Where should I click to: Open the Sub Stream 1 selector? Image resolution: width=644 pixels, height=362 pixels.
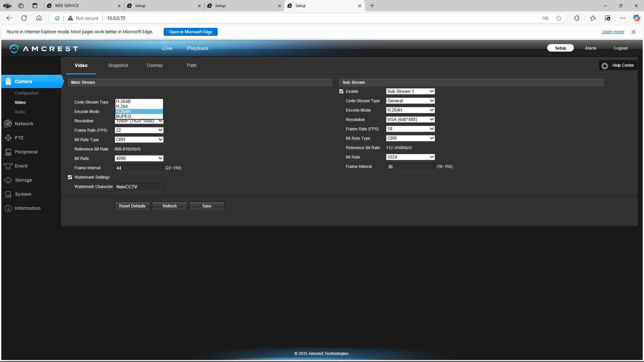410,91
